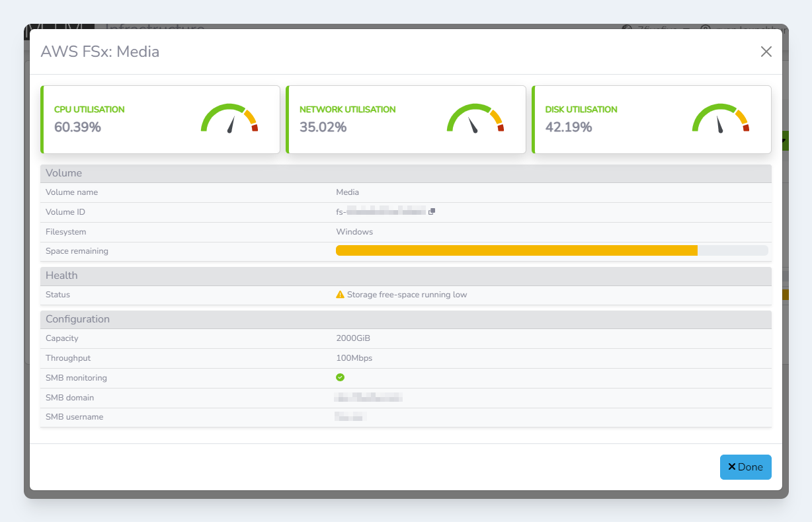
Task: Click the yellow warning triangle in Status
Action: pyautogui.click(x=340, y=295)
